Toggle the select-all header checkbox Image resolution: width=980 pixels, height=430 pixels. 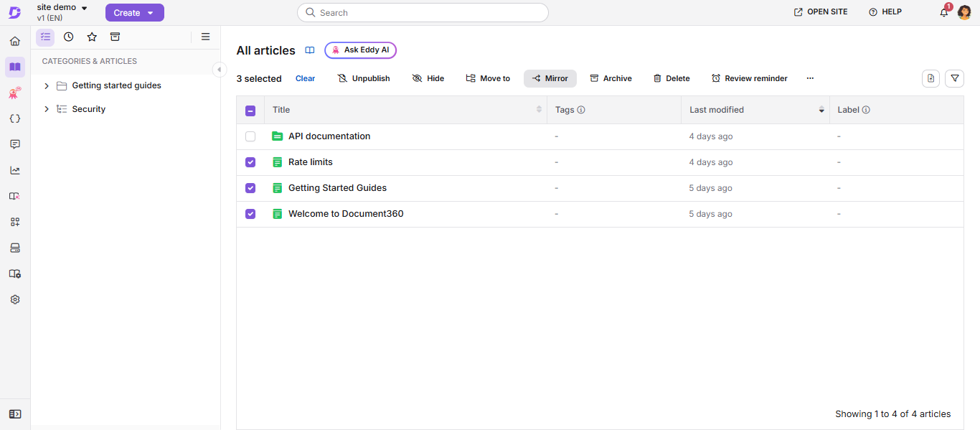point(250,111)
